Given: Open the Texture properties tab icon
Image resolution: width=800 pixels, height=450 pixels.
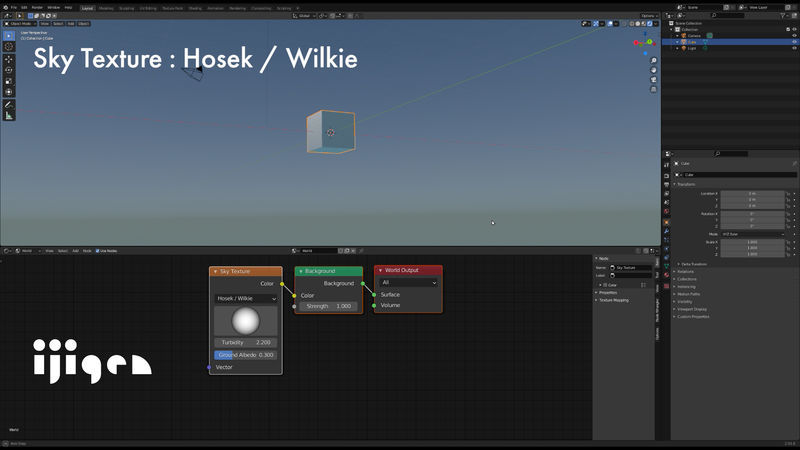Looking at the screenshot, I should point(666,286).
